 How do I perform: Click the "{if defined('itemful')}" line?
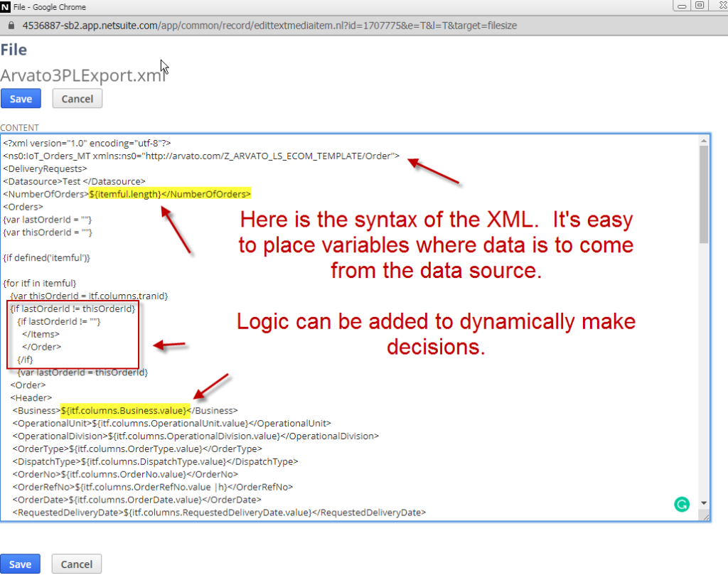tap(46, 258)
